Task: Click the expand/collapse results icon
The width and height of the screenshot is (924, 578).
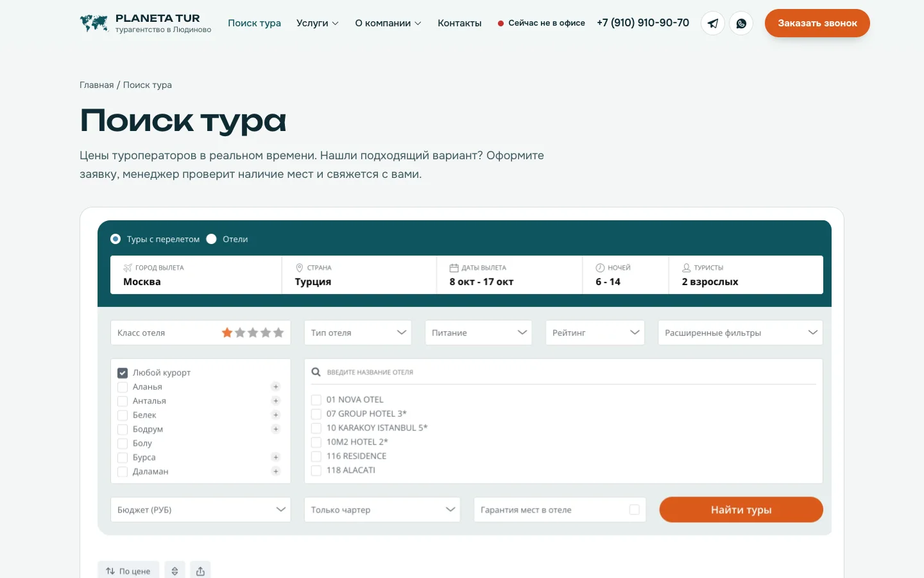Action: [x=175, y=571]
